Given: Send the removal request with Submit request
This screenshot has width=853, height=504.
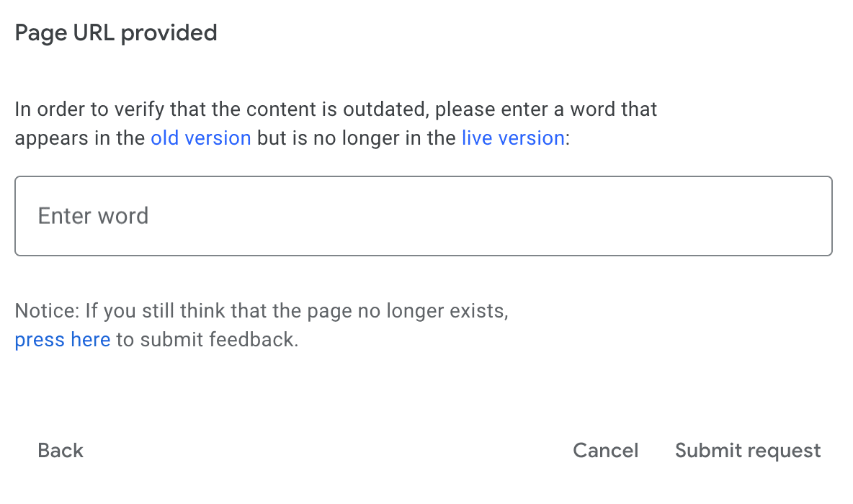Looking at the screenshot, I should [x=747, y=451].
